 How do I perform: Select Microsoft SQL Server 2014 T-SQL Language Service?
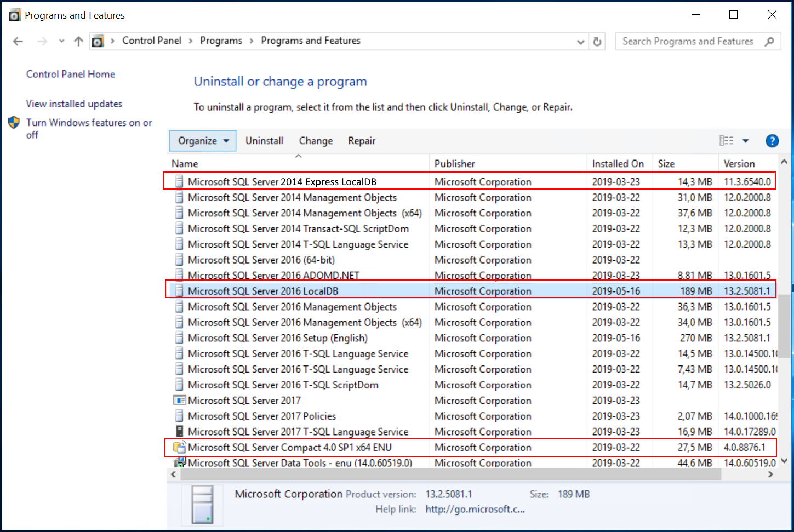point(298,244)
